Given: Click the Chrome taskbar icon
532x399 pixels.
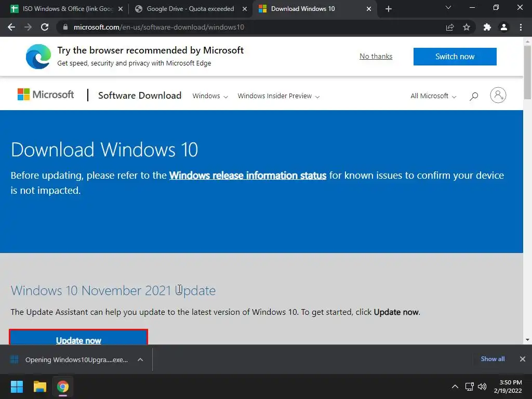Looking at the screenshot, I should [63, 387].
